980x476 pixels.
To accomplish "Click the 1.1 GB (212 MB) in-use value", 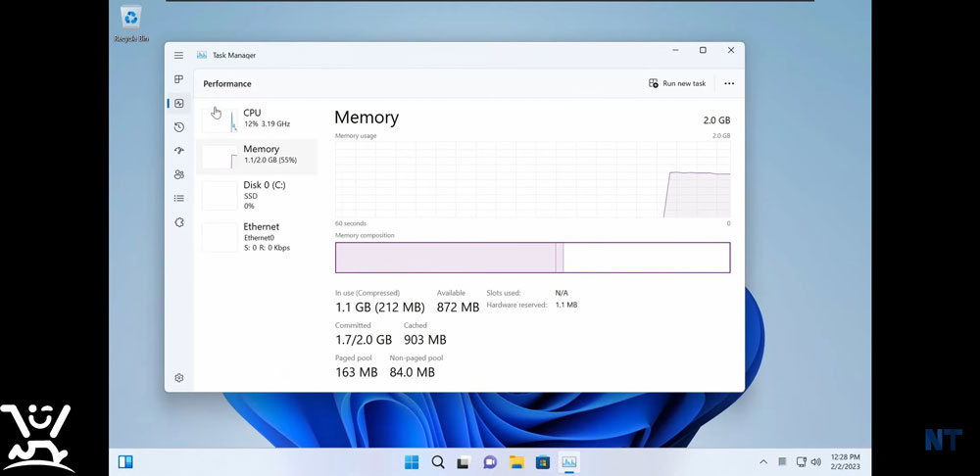I will (x=380, y=308).
